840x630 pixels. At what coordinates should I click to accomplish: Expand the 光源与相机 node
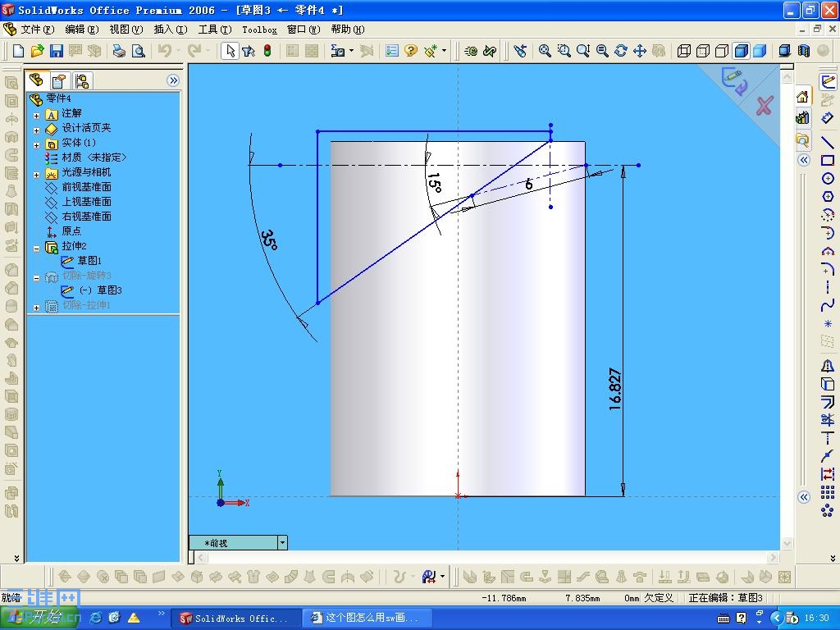36,175
